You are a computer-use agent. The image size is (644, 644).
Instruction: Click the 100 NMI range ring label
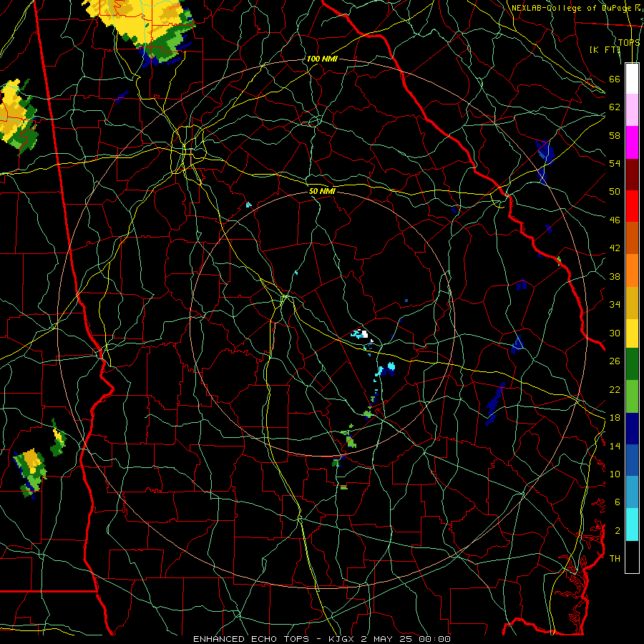[322, 59]
